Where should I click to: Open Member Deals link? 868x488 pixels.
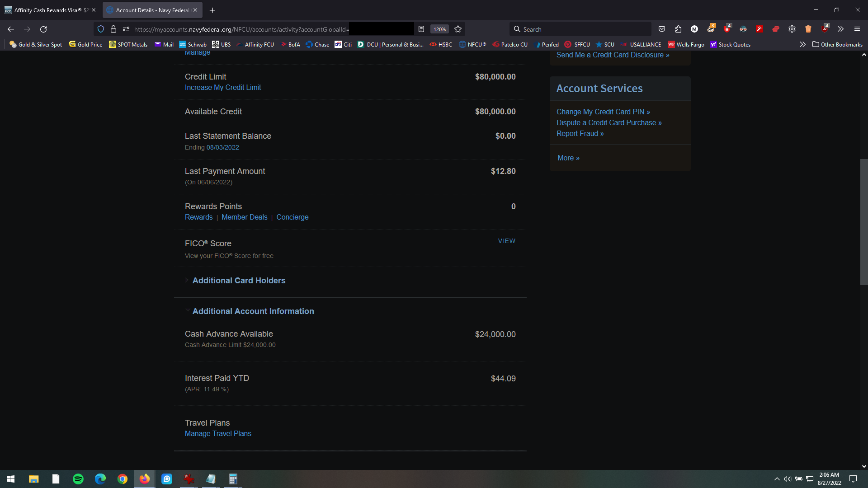point(245,217)
